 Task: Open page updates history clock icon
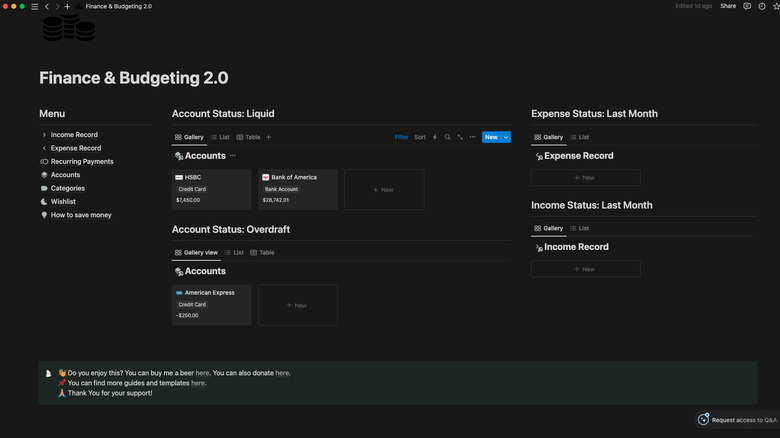pos(761,6)
